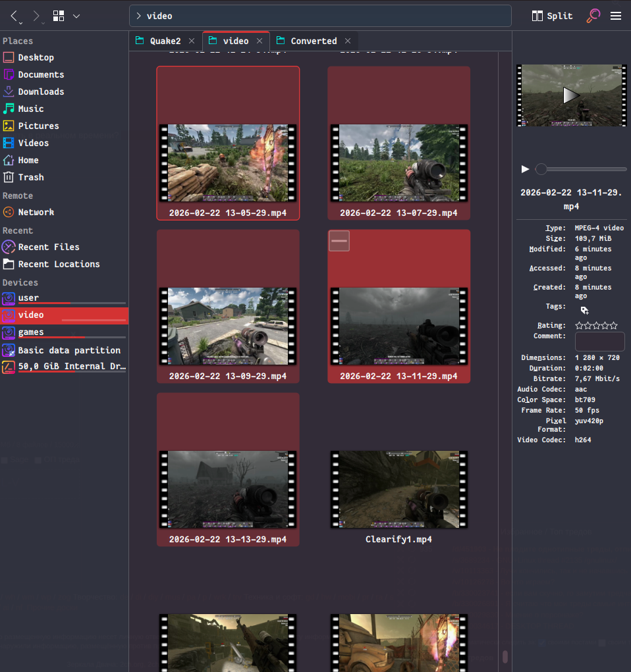Select the Clearify1.mp4 thumbnail

point(398,489)
